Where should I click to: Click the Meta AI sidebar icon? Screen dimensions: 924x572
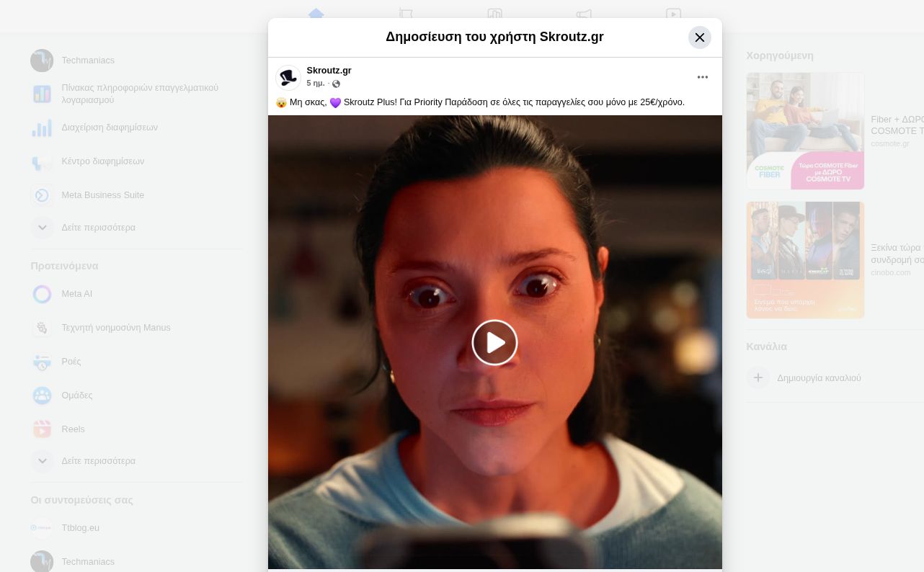pos(42,294)
